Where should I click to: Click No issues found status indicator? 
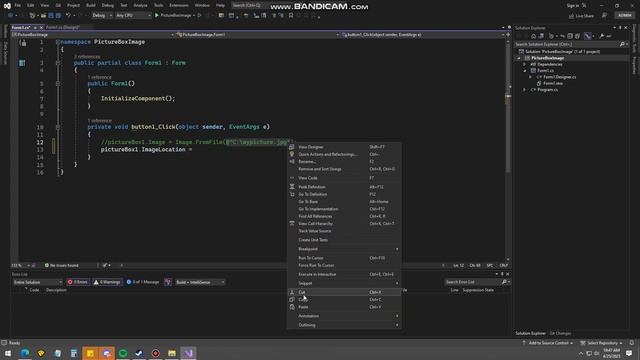point(62,266)
